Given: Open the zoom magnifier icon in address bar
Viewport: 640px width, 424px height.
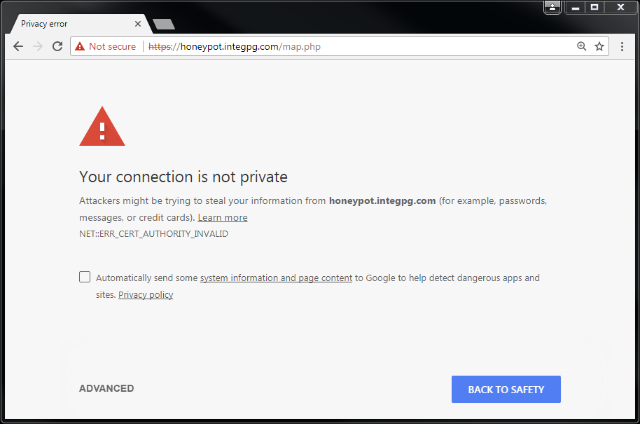Looking at the screenshot, I should tap(582, 47).
